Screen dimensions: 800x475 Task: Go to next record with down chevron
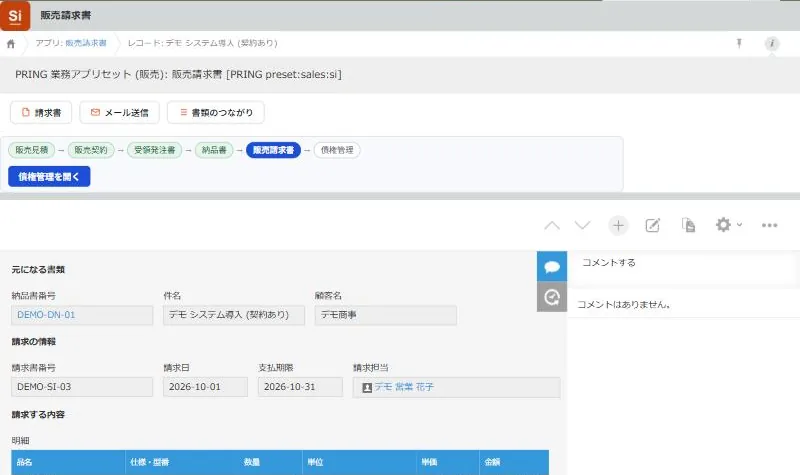pyautogui.click(x=582, y=226)
